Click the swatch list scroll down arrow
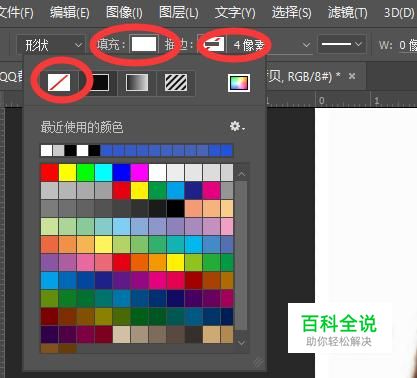 point(242,342)
